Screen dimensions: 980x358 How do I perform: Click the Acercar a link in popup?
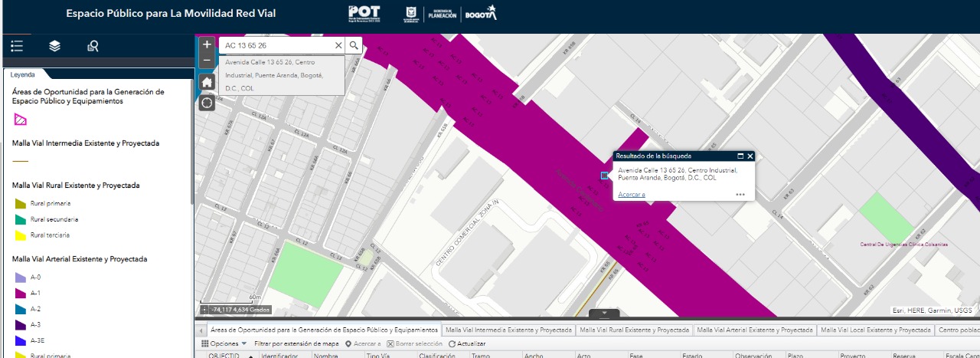click(632, 195)
